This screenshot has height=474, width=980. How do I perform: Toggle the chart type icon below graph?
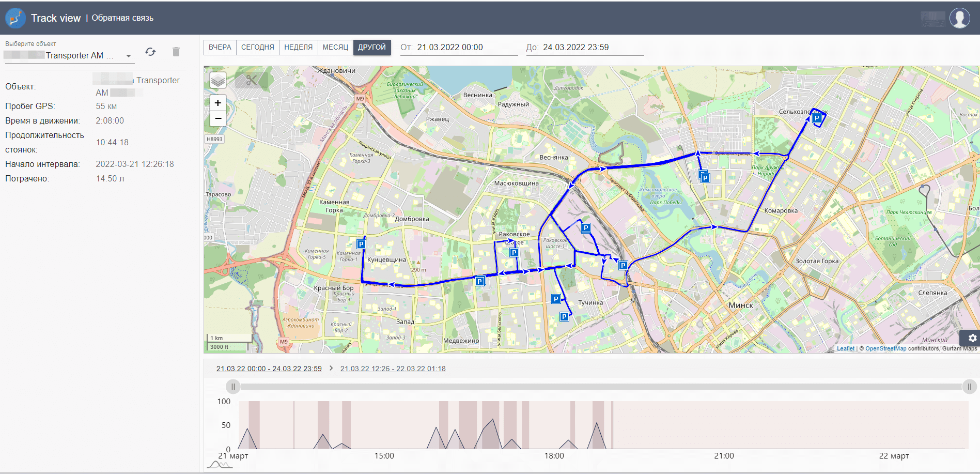click(x=220, y=464)
